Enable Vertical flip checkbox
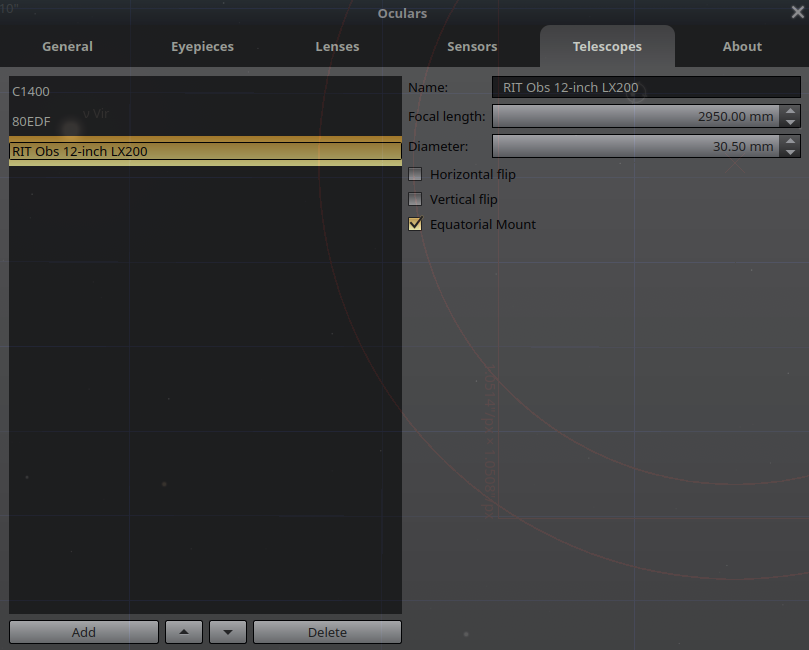The width and height of the screenshot is (809, 650). tap(415, 199)
